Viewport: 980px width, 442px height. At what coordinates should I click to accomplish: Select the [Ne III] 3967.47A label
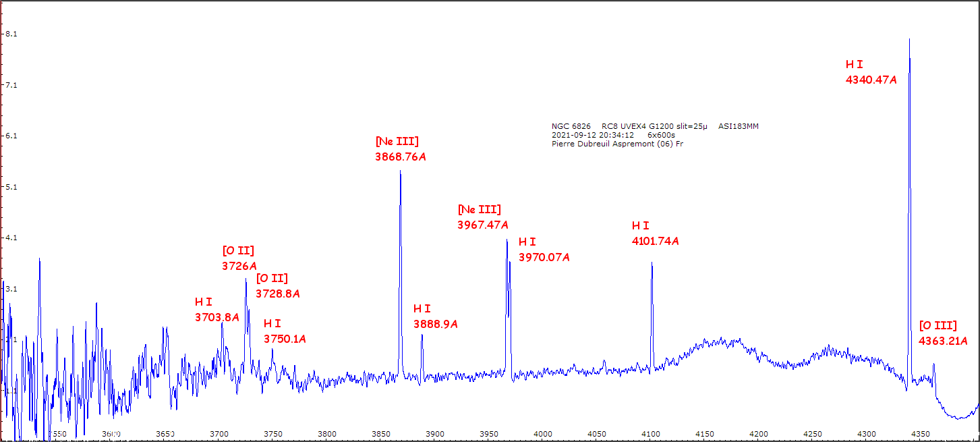click(482, 217)
